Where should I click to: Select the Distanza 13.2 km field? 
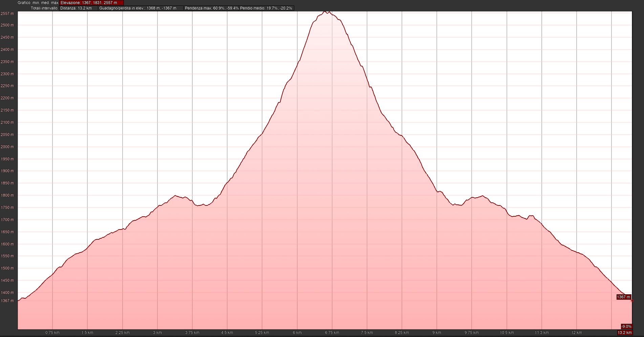point(79,8)
